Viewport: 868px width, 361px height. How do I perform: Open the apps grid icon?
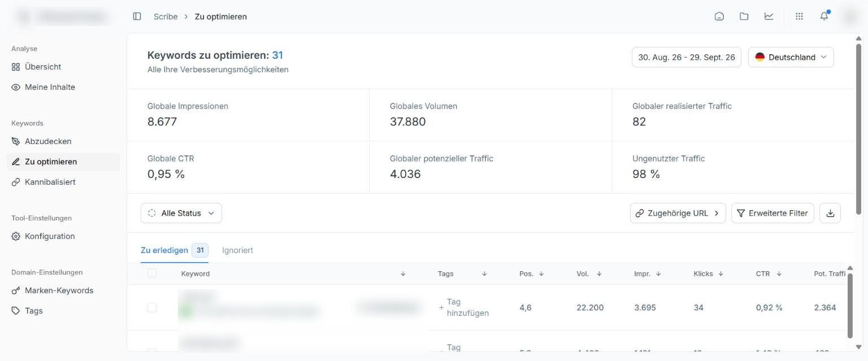799,16
